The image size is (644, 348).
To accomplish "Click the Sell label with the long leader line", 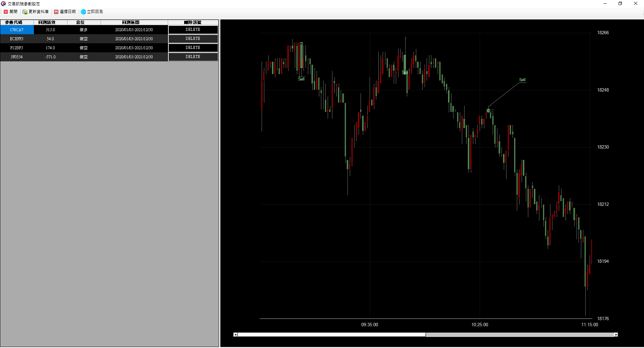I will pyautogui.click(x=522, y=80).
